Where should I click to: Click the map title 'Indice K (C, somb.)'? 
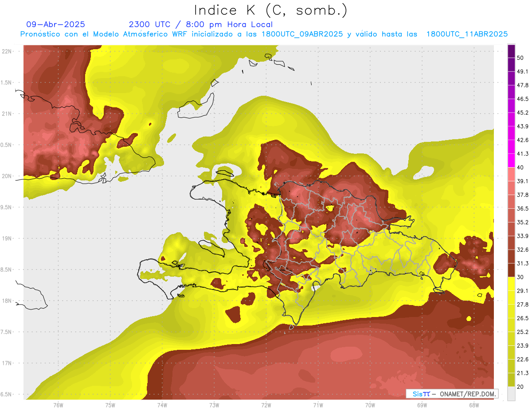tap(270, 10)
